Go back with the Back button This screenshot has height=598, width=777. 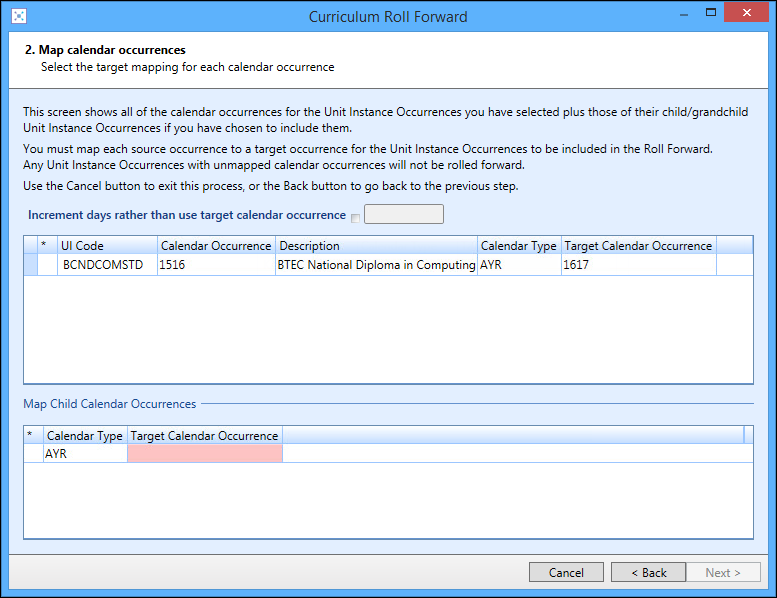(646, 572)
